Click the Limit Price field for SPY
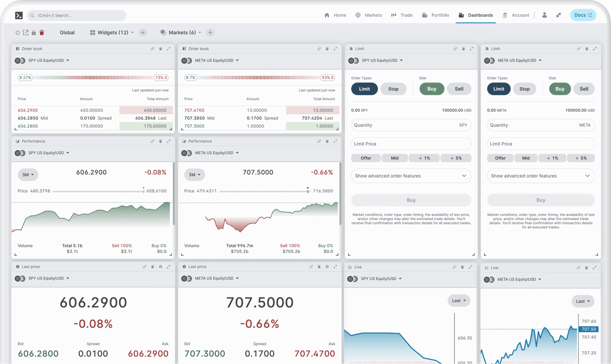This screenshot has width=611, height=364. [x=411, y=144]
